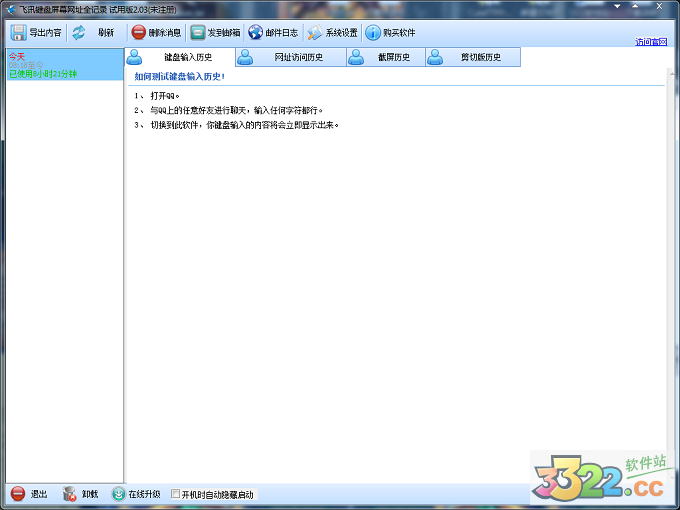Close the 飞讯 window
Screen dimensions: 680x510
[660, 6]
